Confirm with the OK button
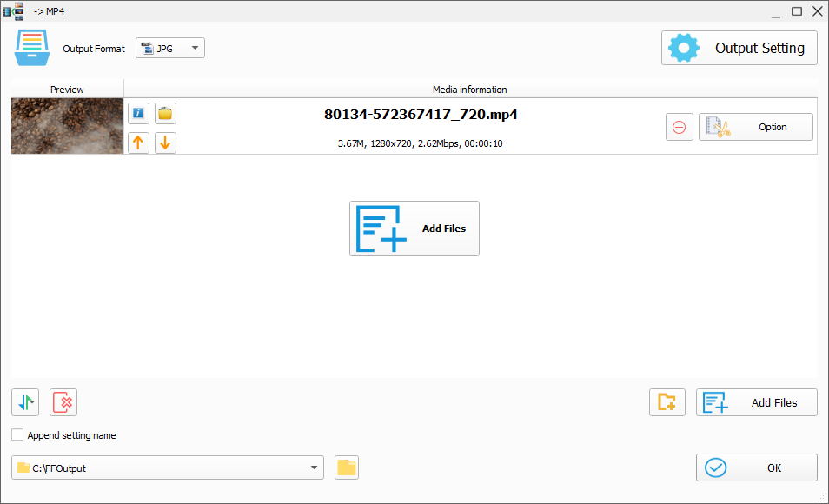Viewport: 829px width, 504px height. point(757,468)
